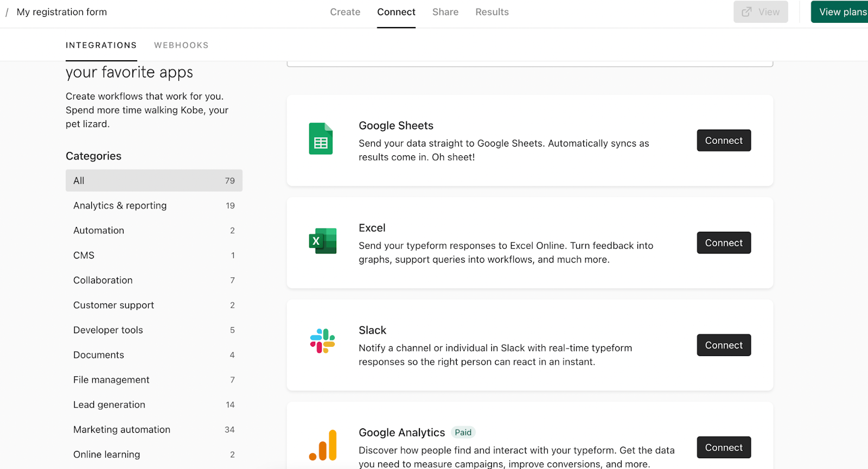Click the Google Sheets title text
Screen dimensions: 868x469
coord(396,126)
